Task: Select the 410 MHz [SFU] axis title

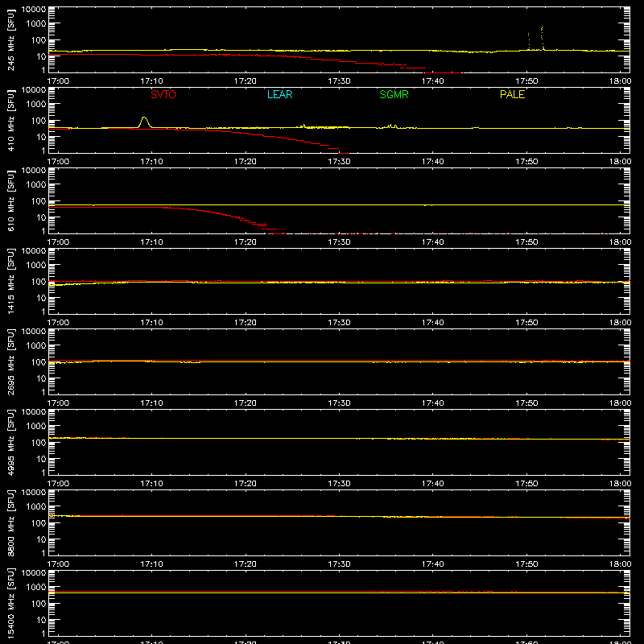Action: click(x=11, y=121)
